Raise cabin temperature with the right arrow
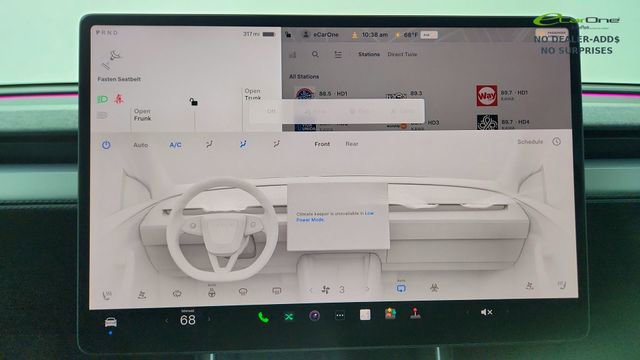 (x=209, y=319)
